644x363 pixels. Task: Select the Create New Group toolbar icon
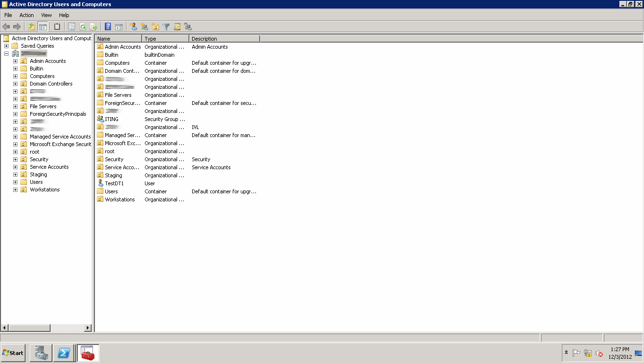coord(144,26)
